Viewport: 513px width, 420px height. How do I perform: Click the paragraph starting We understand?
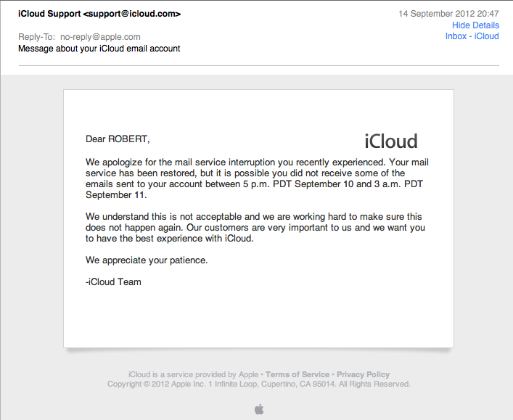254,227
